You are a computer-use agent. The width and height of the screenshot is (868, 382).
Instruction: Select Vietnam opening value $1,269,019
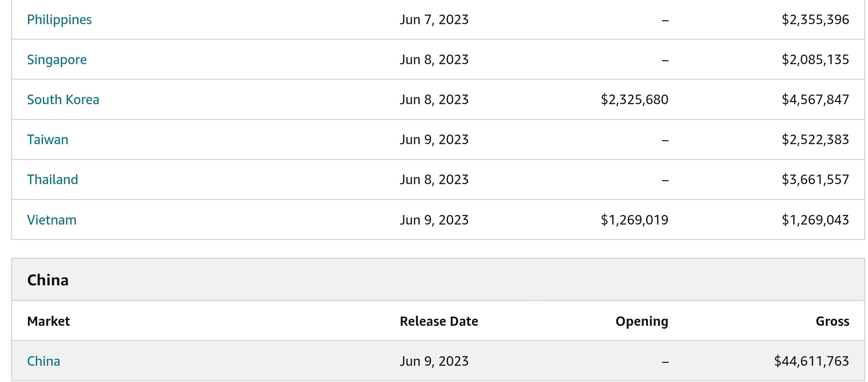(x=634, y=220)
